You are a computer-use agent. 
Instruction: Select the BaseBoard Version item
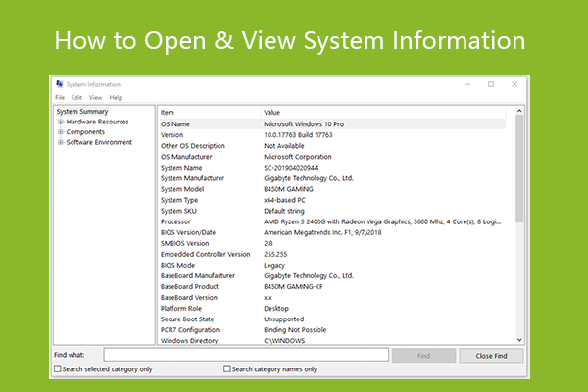pyautogui.click(x=189, y=298)
